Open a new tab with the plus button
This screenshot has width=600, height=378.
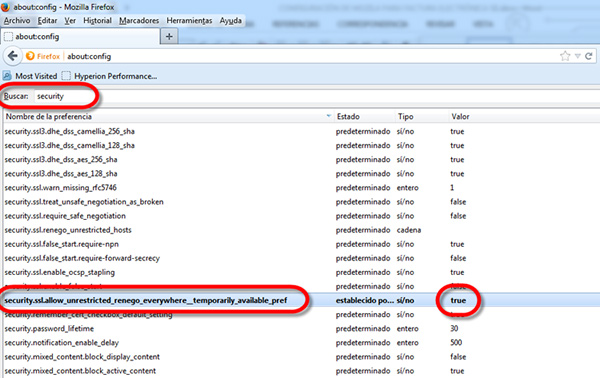pos(169,37)
